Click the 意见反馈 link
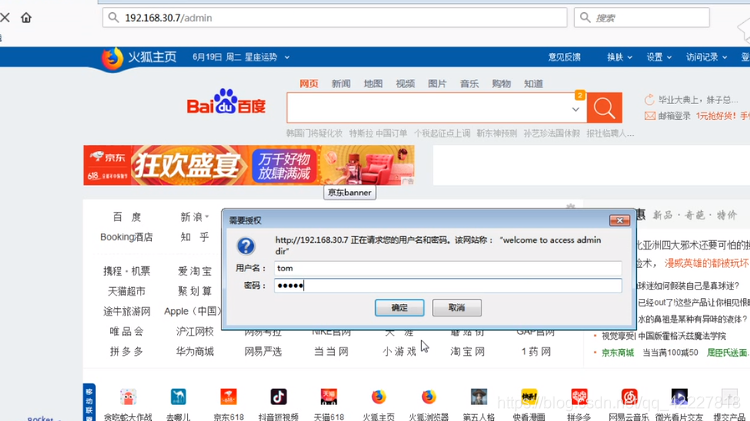The height and width of the screenshot is (421, 750). point(564,57)
